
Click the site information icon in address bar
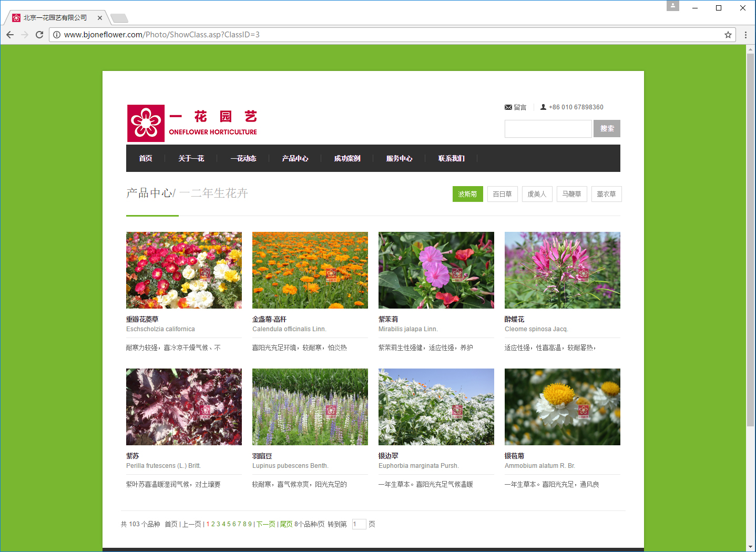click(x=57, y=35)
